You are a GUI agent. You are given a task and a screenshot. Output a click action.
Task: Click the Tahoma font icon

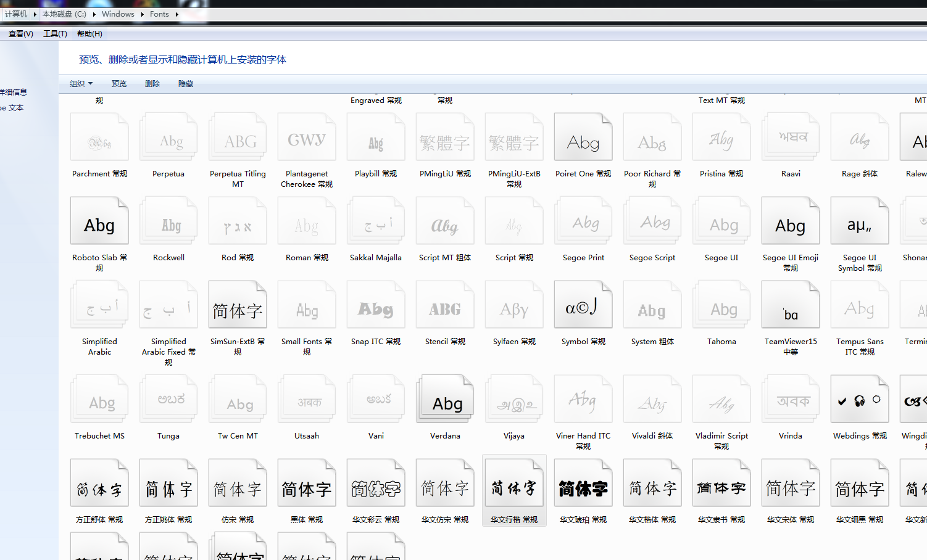[721, 305]
